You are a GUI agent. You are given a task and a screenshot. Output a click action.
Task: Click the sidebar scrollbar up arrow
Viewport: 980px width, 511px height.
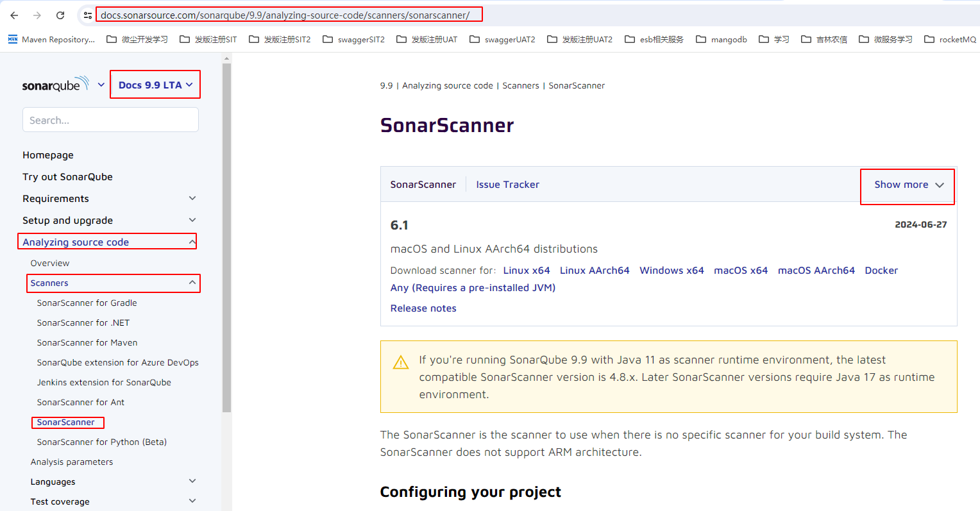point(226,58)
